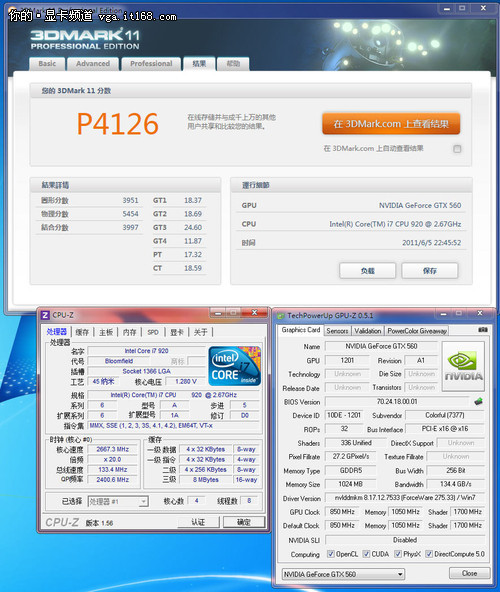Minimize the GPU-Z window
The width and height of the screenshot is (500, 592).
click(443, 313)
